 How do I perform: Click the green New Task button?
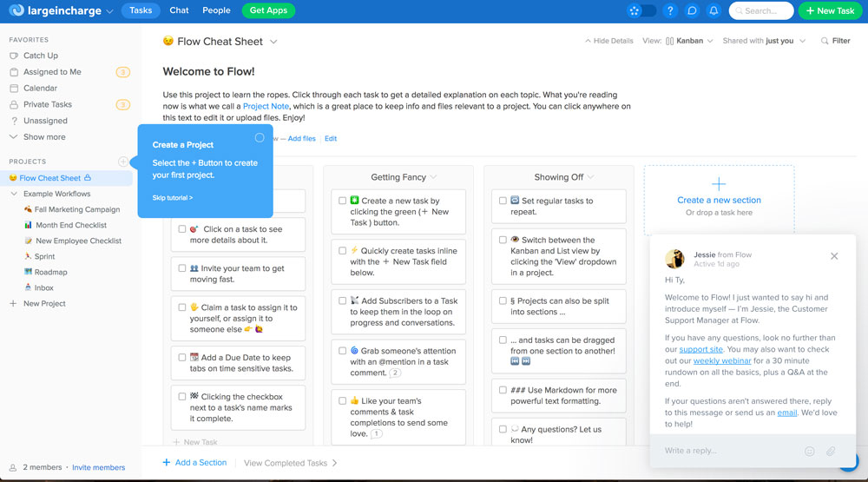(x=830, y=10)
